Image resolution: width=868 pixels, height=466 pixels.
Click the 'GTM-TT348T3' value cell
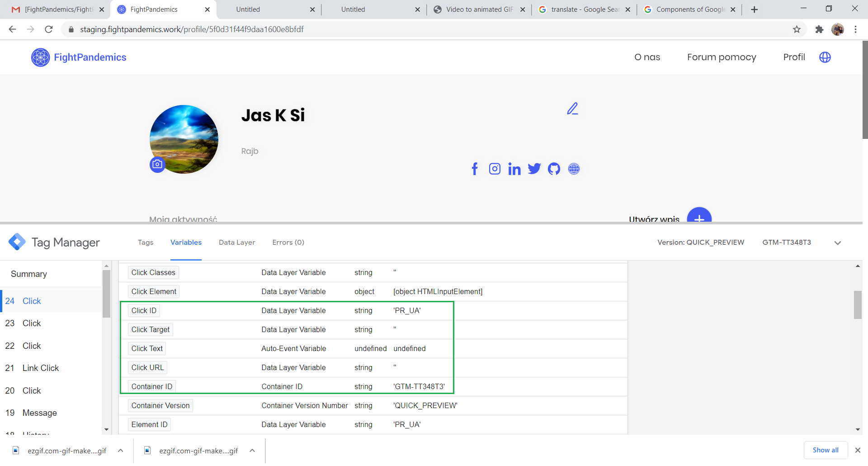point(419,386)
